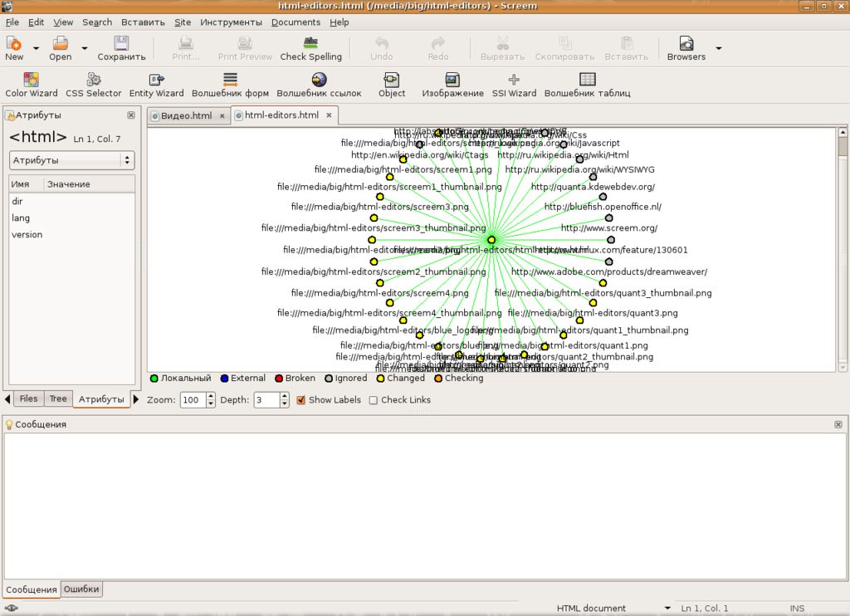Click the Depth spinner arrows
This screenshot has width=850, height=616.
click(x=284, y=400)
